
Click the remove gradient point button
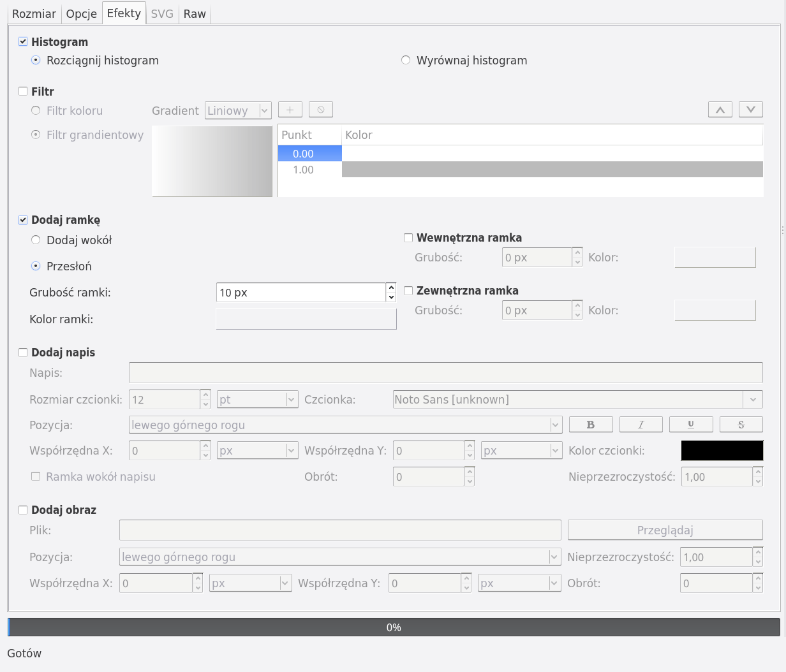(321, 110)
